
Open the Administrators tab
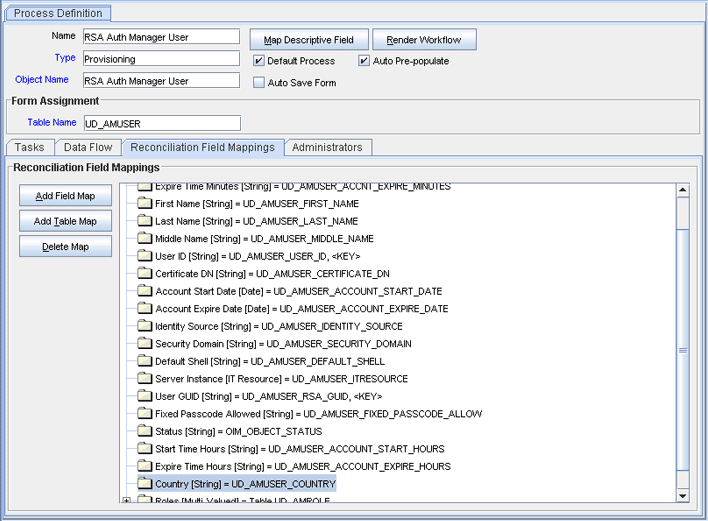click(327, 147)
